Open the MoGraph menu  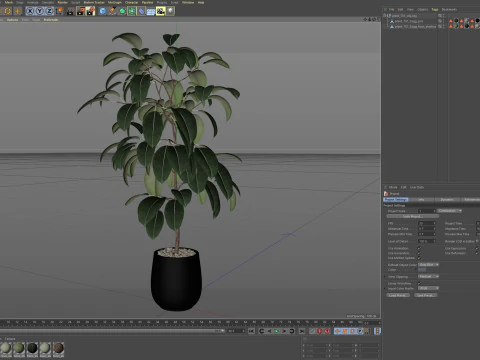115,2
